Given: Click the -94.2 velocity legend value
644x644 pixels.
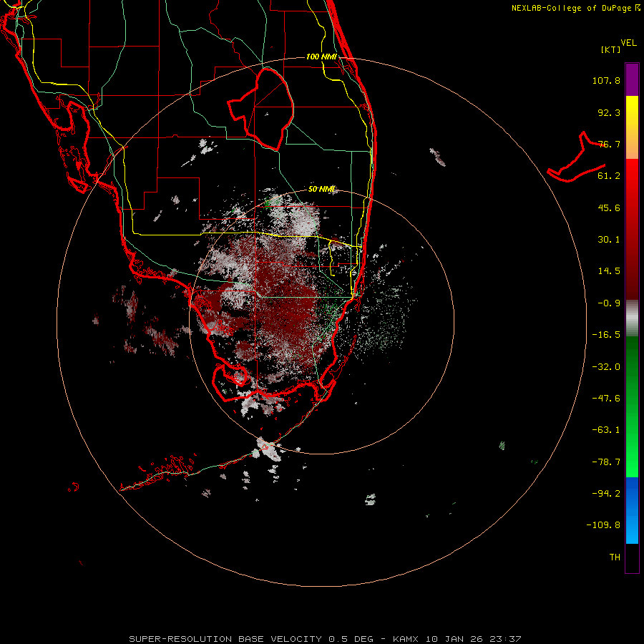Looking at the screenshot, I should (606, 494).
